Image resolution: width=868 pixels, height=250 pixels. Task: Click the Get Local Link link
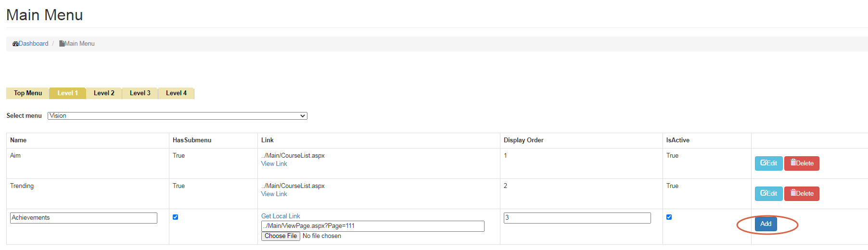[281, 216]
